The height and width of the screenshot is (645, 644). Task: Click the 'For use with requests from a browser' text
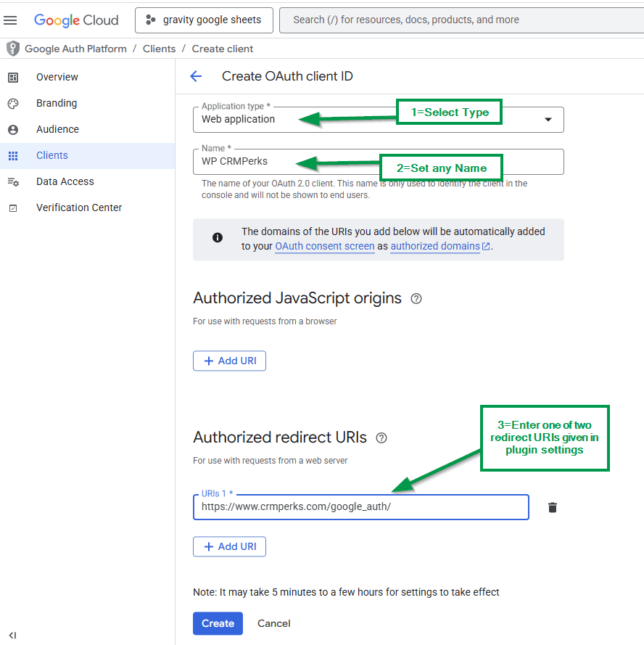pos(265,321)
